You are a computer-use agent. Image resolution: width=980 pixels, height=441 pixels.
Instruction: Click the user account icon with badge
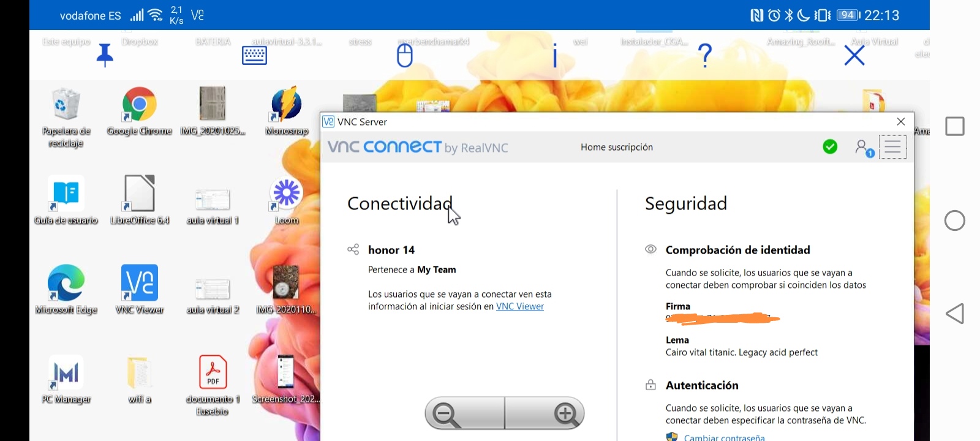pyautogui.click(x=864, y=148)
